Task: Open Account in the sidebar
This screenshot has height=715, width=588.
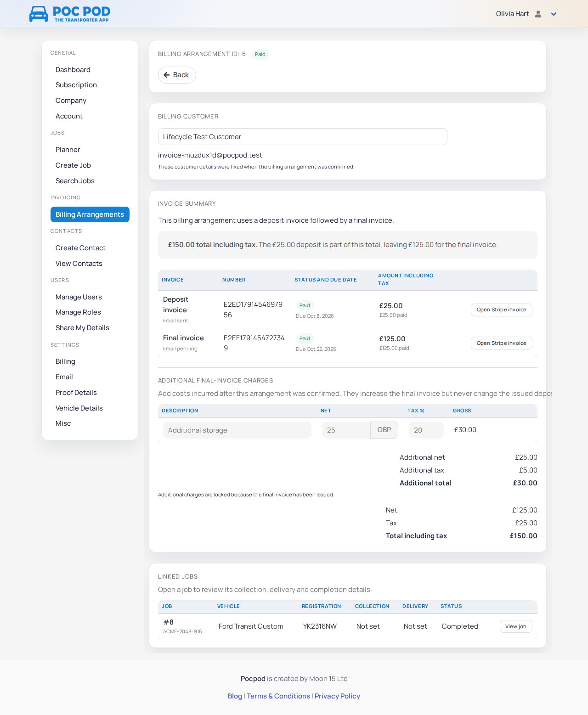Action: [x=69, y=116]
